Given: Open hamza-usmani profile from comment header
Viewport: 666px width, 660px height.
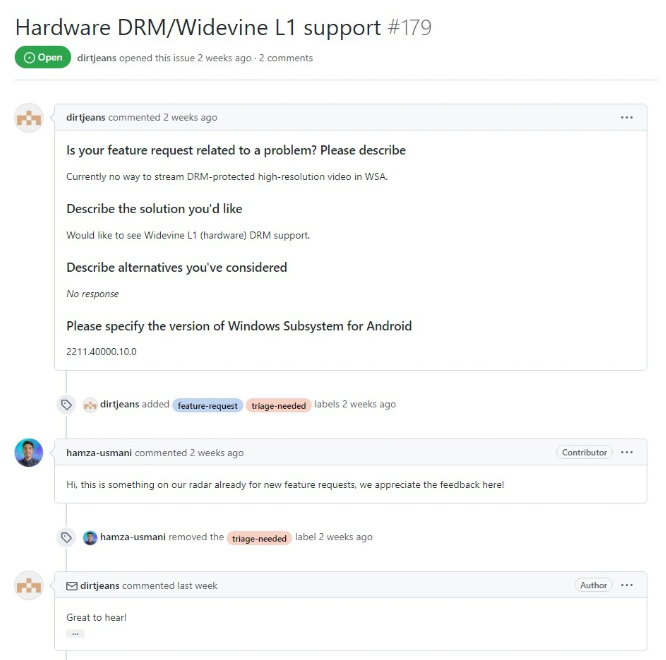Looking at the screenshot, I should 99,453.
